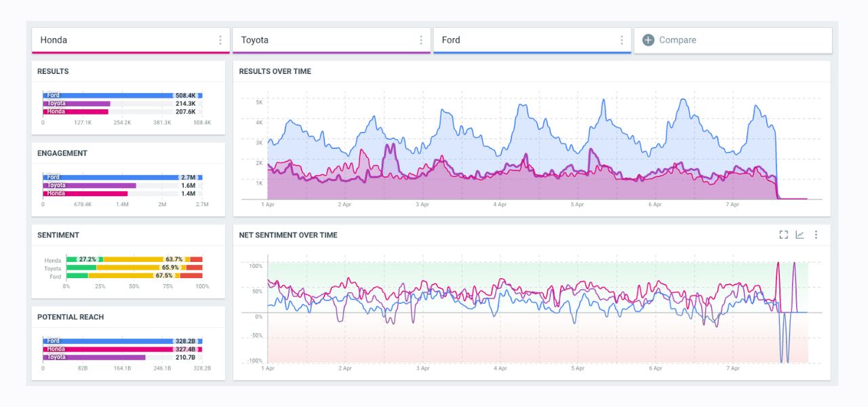
Task: Select the Ford query tab
Action: (532, 40)
